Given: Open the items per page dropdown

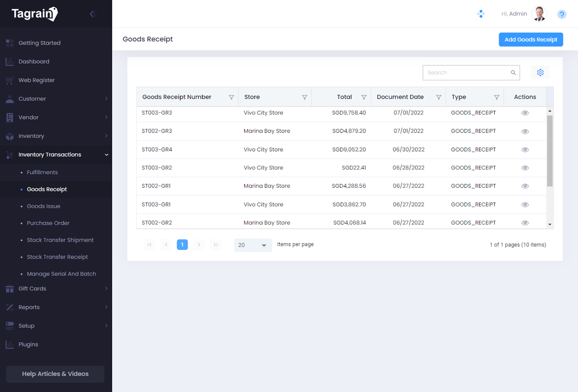Looking at the screenshot, I should 253,245.
